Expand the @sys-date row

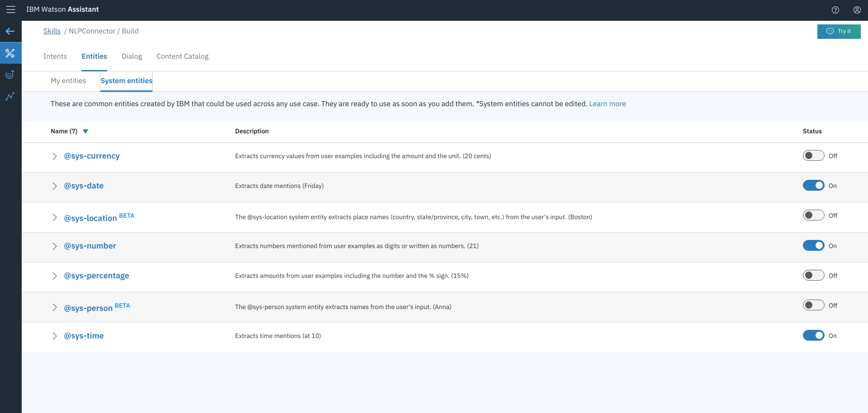point(55,186)
